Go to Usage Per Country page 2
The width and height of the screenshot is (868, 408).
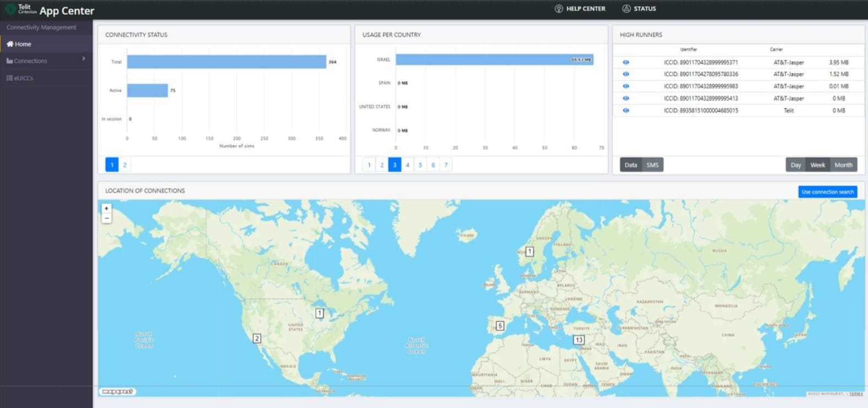click(382, 165)
